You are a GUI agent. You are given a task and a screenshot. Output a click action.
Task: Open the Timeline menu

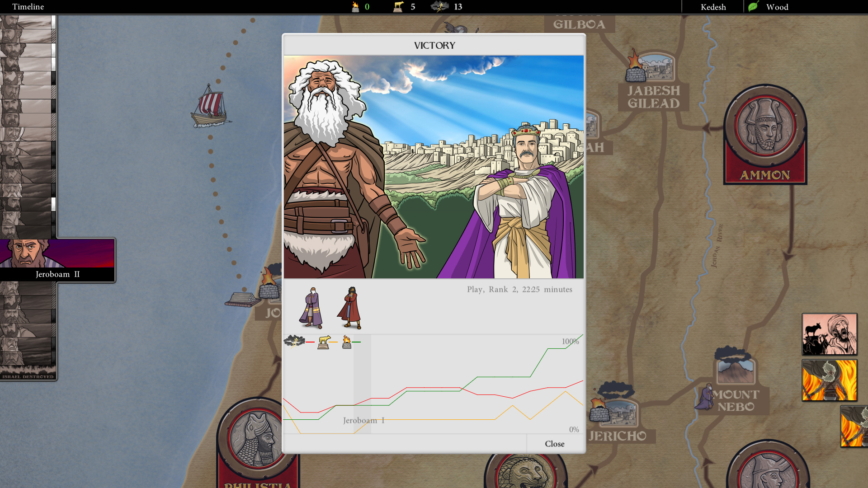(x=27, y=7)
